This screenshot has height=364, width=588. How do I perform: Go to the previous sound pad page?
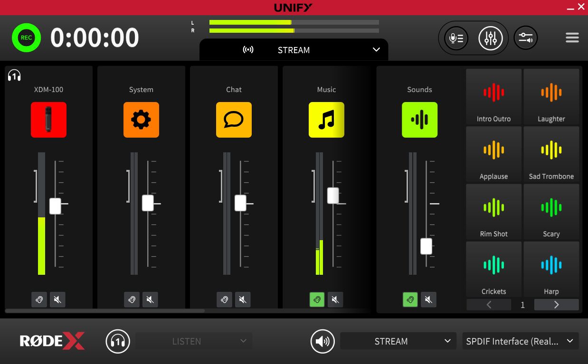click(x=489, y=305)
